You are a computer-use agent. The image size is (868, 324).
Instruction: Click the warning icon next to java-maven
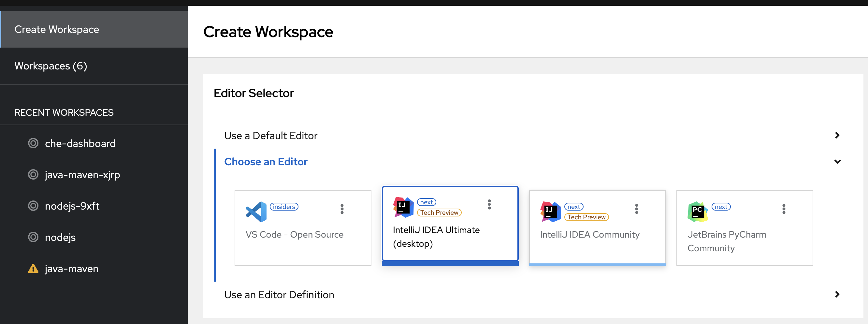pos(33,268)
